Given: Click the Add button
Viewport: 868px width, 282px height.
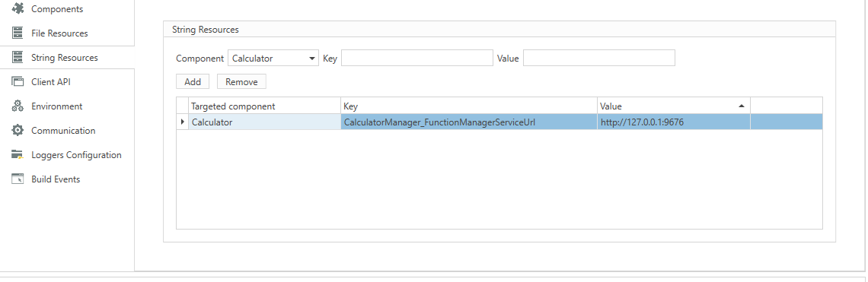Looking at the screenshot, I should coord(193,82).
